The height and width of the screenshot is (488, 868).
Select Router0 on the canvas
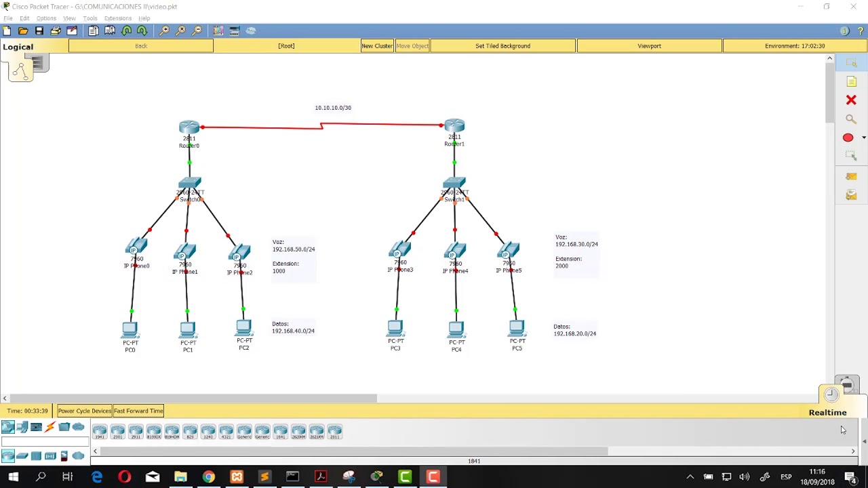click(189, 127)
